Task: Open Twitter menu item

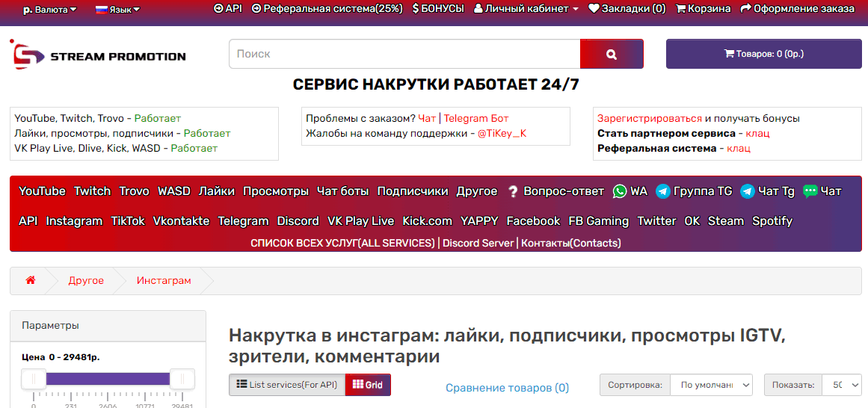Action: click(x=657, y=221)
